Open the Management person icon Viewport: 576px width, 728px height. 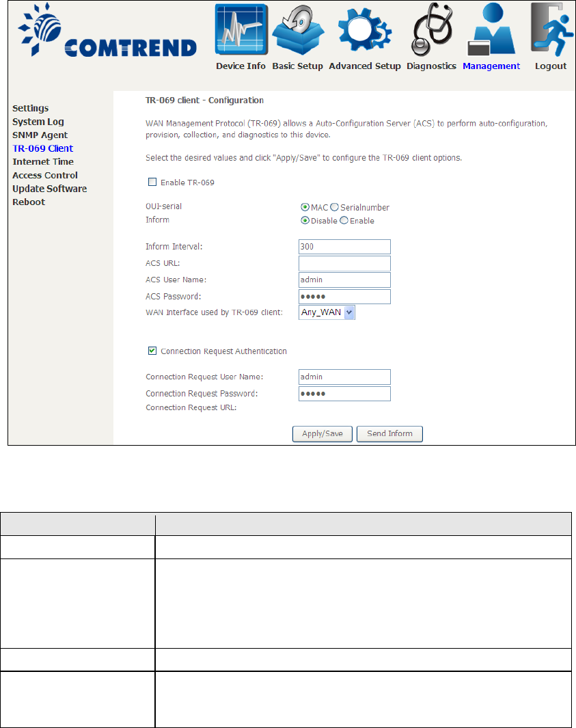point(491,29)
